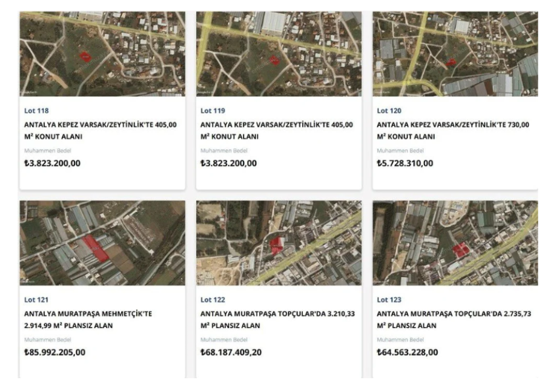Click the Lot 120 label link

389,111
